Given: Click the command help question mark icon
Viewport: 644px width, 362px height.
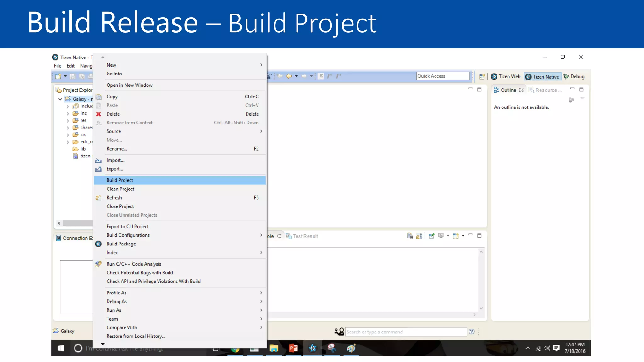Looking at the screenshot, I should tap(471, 332).
